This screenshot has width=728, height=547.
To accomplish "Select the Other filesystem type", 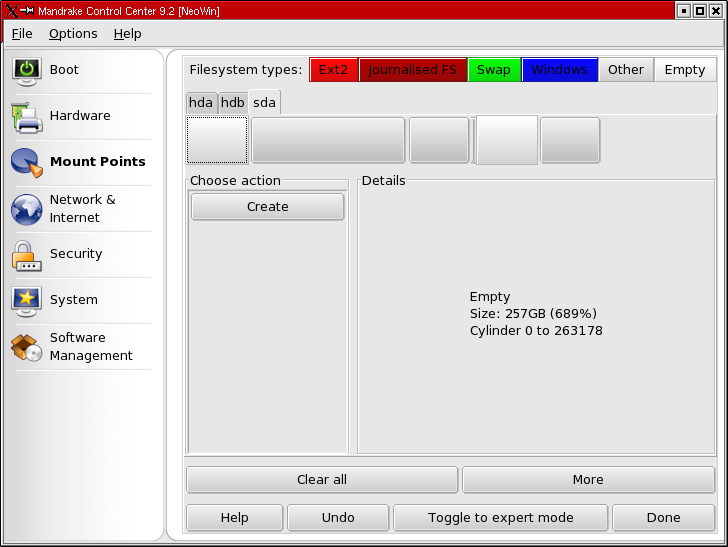I will coord(626,70).
